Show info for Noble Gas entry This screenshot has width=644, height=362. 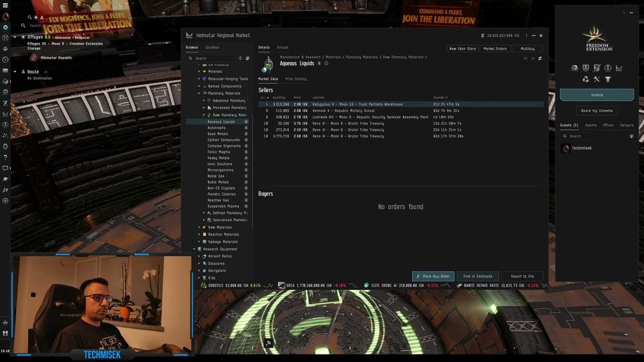246,176
